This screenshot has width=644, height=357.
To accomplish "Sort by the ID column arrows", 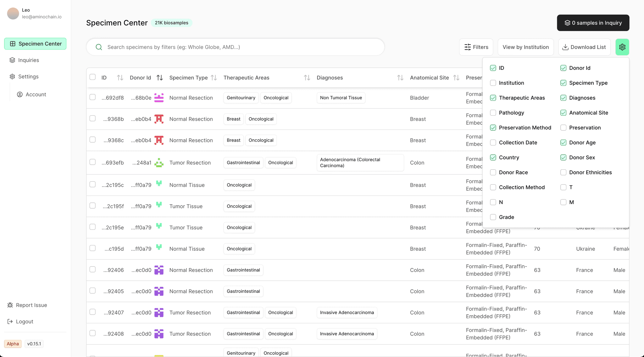I will [x=120, y=78].
